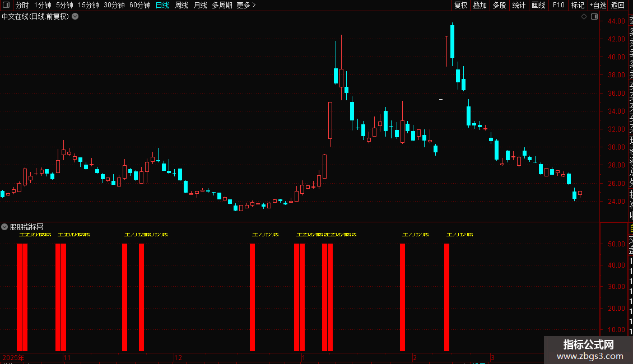Activate the 画线 drawing tool
Viewport: 633px width, 364px height.
coord(538,5)
